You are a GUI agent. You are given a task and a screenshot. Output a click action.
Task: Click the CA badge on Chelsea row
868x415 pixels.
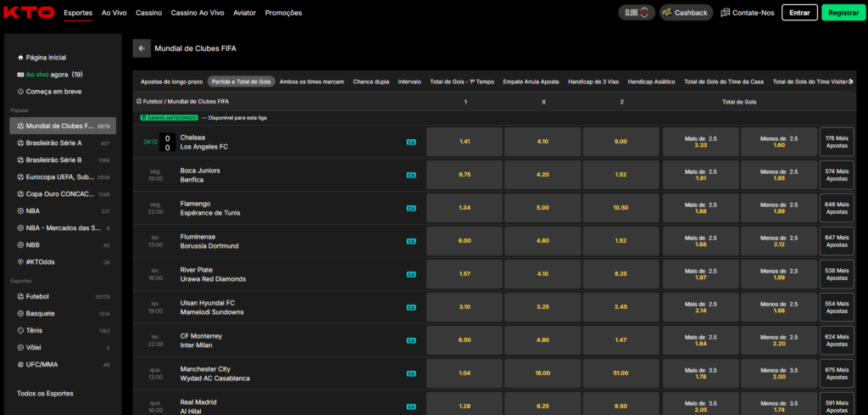[411, 142]
